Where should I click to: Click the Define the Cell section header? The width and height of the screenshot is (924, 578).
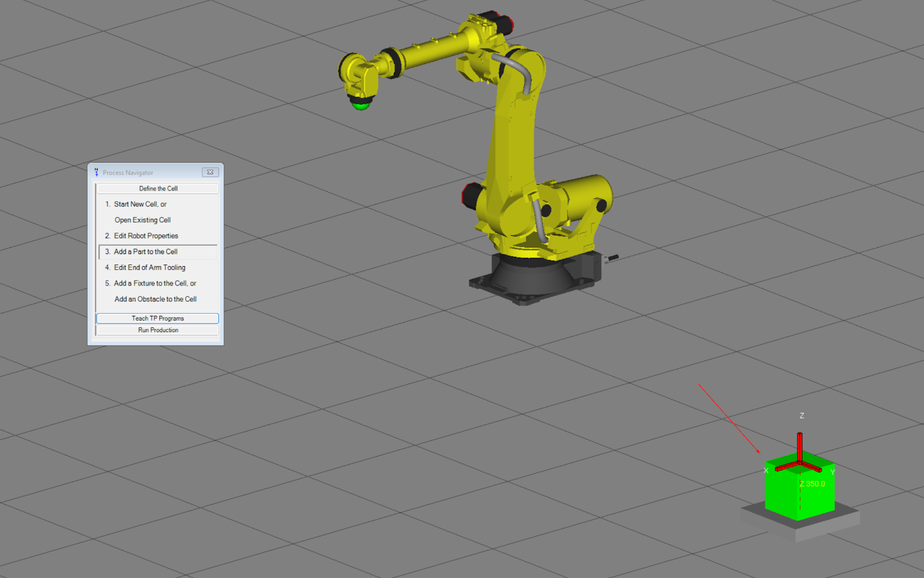point(158,188)
